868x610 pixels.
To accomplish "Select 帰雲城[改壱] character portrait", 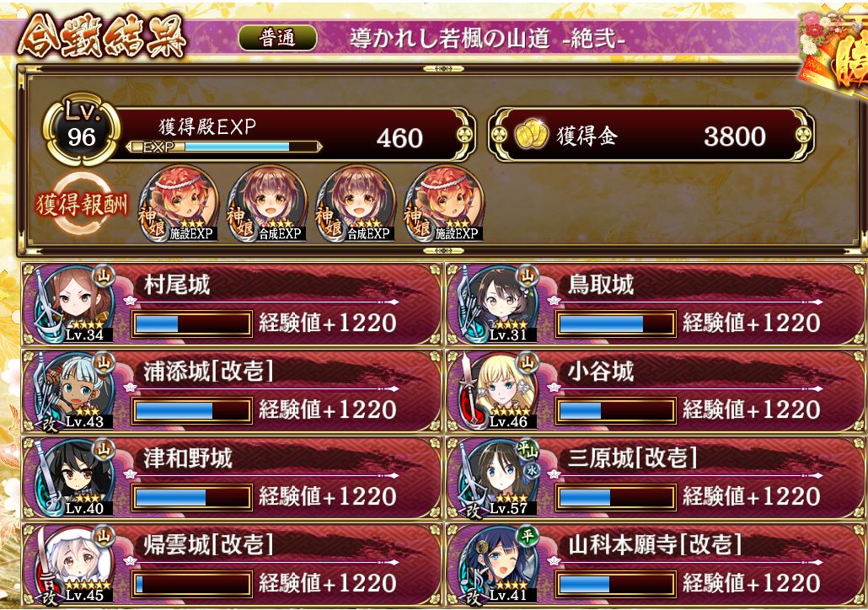I will coord(73,564).
